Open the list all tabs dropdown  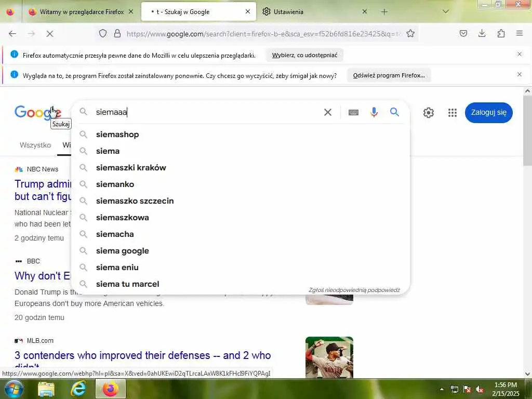pyautogui.click(x=446, y=12)
